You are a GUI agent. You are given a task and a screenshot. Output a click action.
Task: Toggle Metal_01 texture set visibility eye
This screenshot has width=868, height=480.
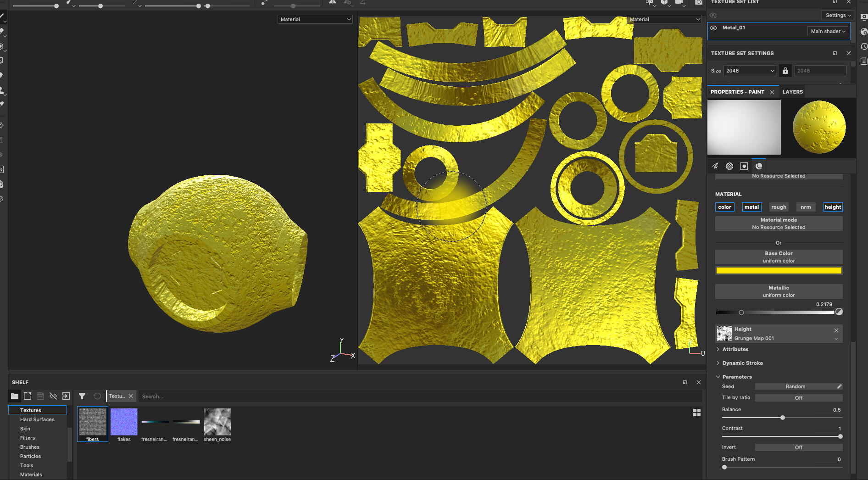tap(713, 28)
